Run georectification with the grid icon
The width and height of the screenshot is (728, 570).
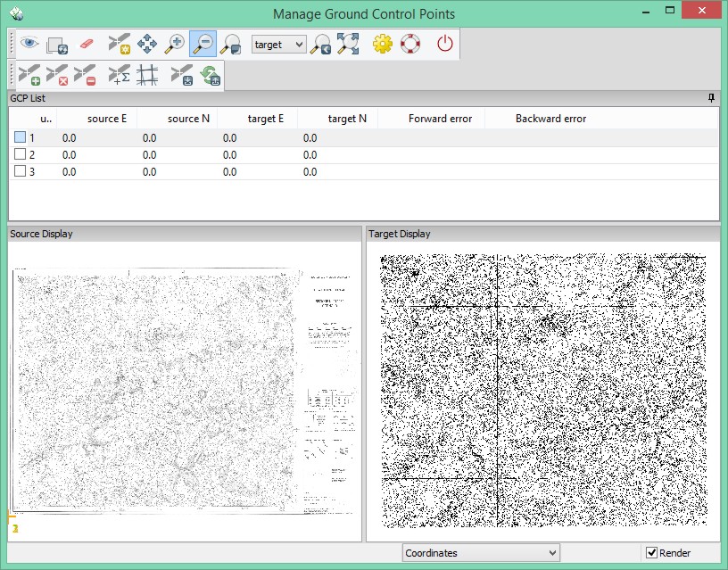click(147, 75)
